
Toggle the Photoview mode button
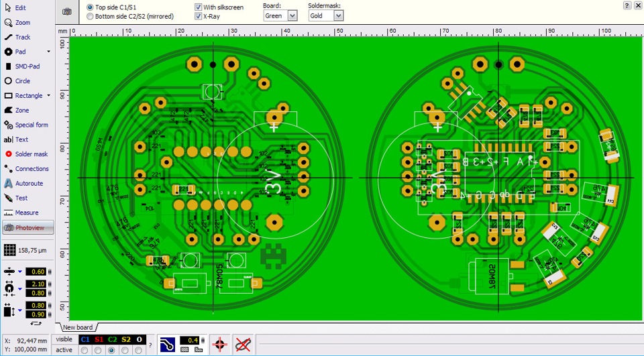click(28, 227)
